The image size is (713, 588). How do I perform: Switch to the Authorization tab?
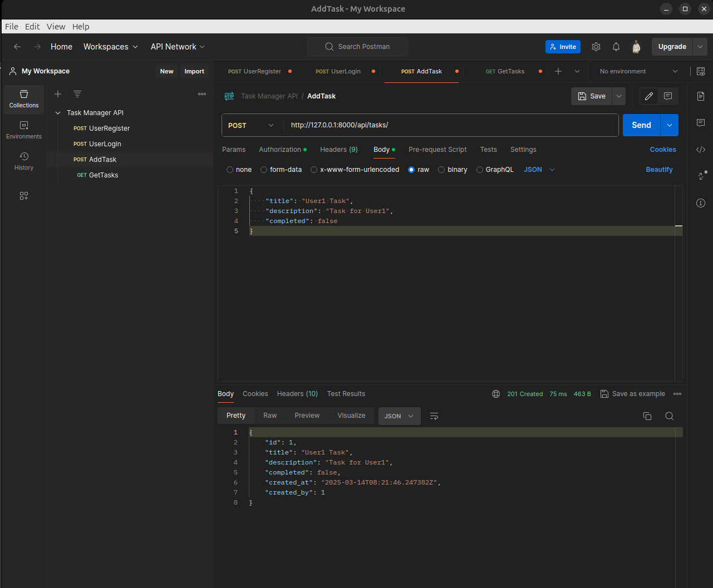(x=282, y=150)
